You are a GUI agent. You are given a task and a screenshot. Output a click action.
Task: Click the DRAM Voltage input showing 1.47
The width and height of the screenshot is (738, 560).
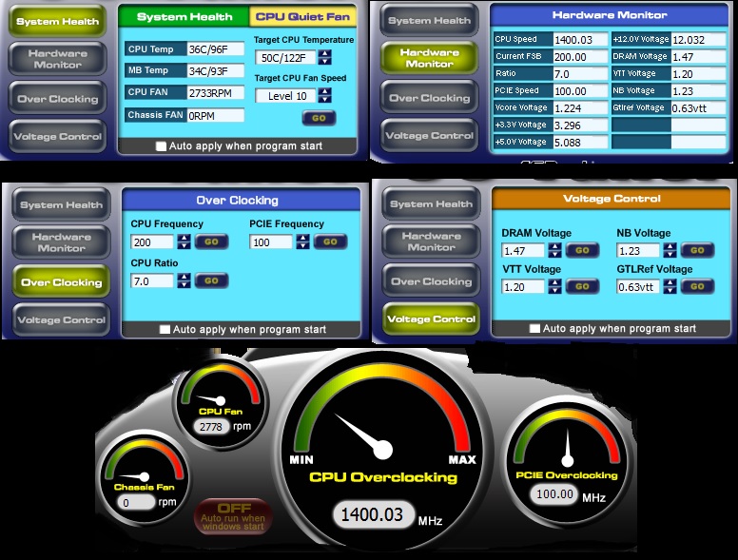coord(523,250)
